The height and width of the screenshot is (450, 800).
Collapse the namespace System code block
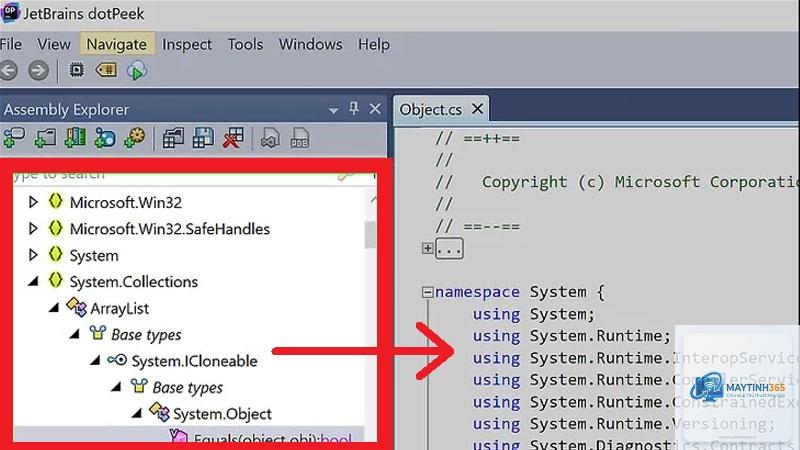pyautogui.click(x=428, y=292)
